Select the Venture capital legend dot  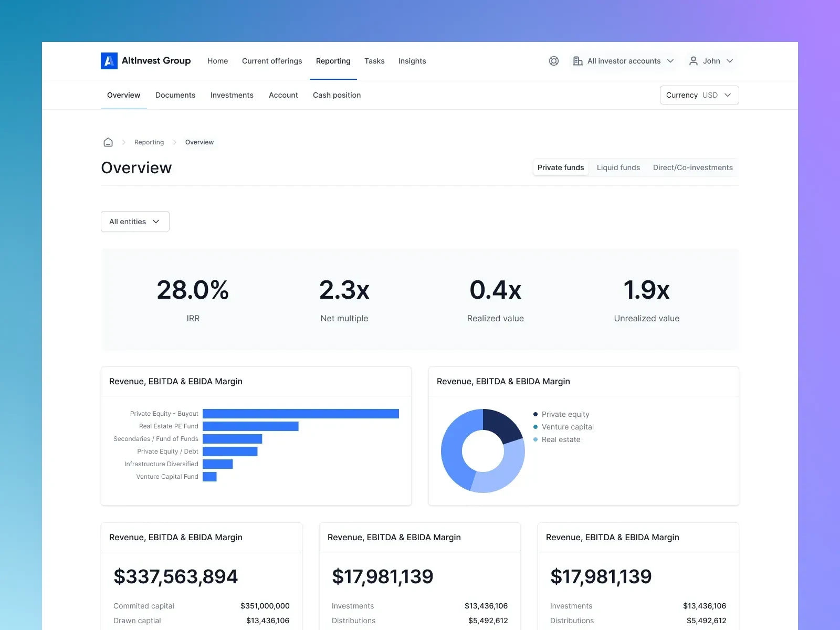[x=535, y=427]
